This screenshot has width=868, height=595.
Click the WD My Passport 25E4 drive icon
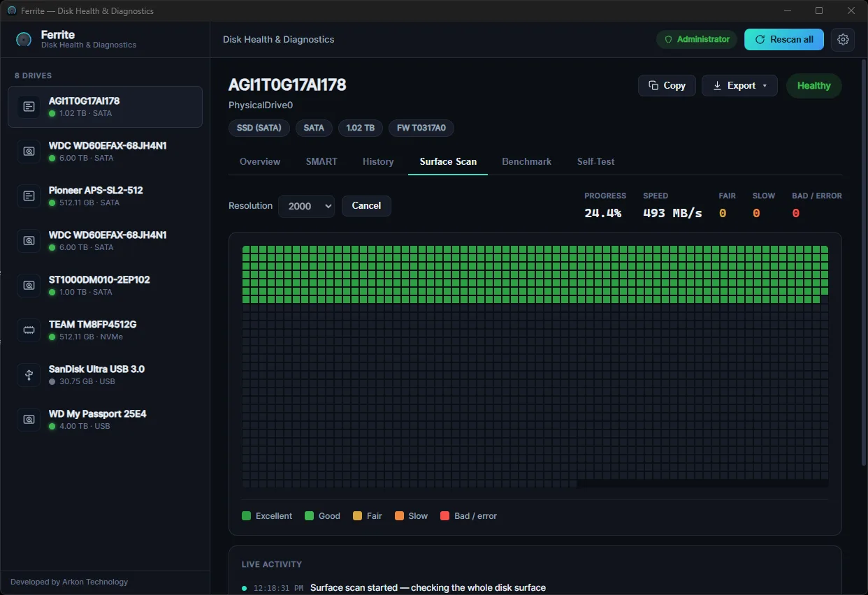(29, 420)
